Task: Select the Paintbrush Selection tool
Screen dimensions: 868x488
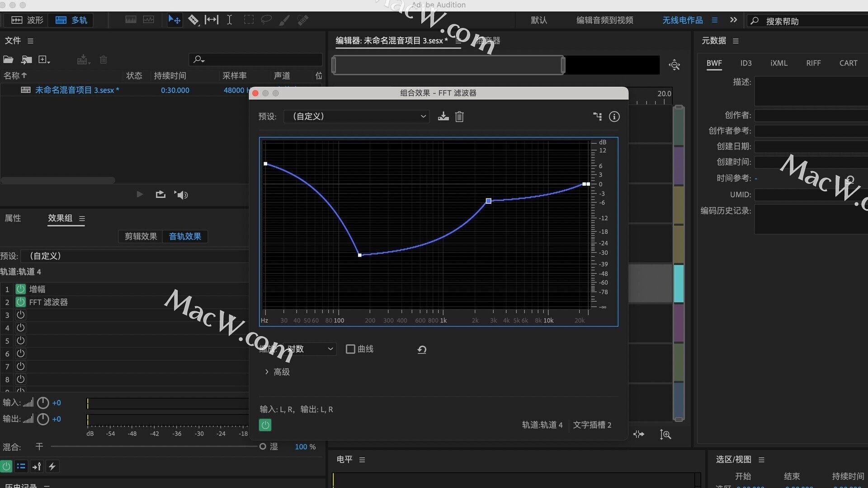Action: [284, 20]
